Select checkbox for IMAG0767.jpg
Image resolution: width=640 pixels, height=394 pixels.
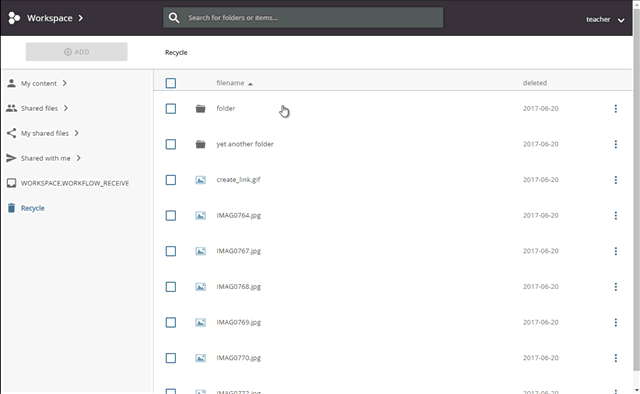(171, 251)
